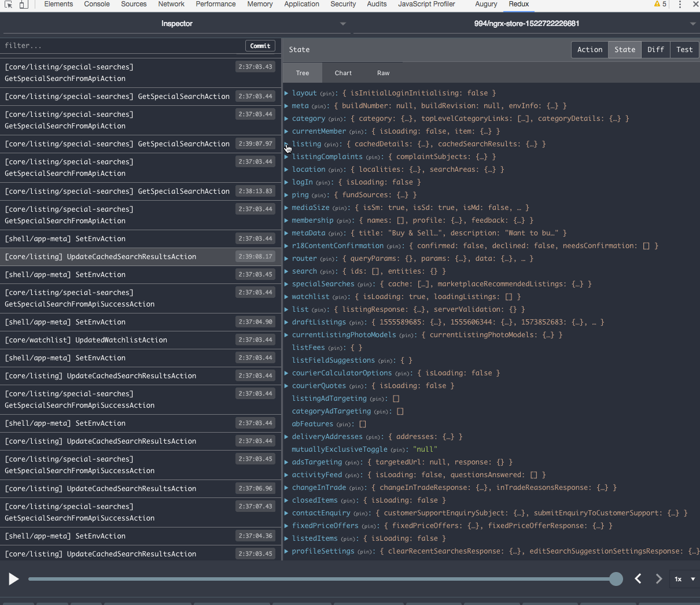Click the courierQuotes key in state tree
Screen dimensions: 700x605
point(319,386)
